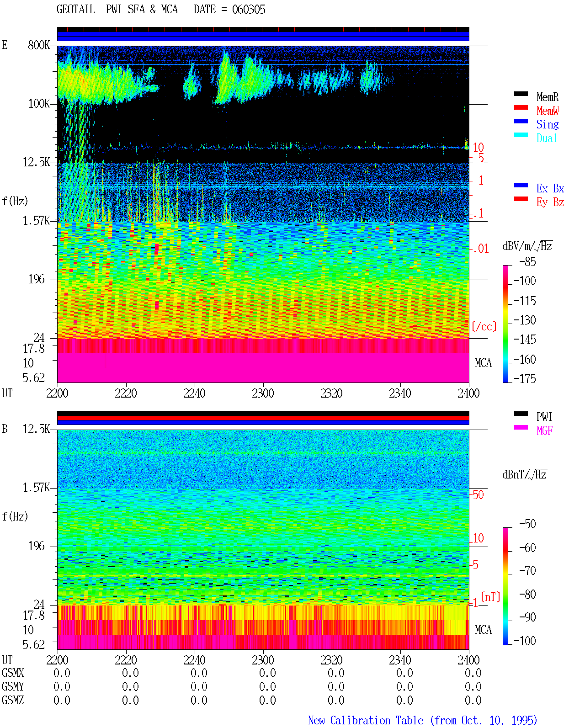The width and height of the screenshot is (585, 728).
Task: Click the MCA label beside the B panel
Action: [x=483, y=630]
